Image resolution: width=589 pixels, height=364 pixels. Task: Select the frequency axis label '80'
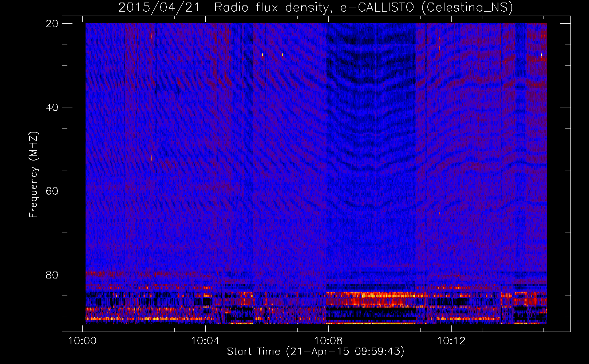[52, 275]
